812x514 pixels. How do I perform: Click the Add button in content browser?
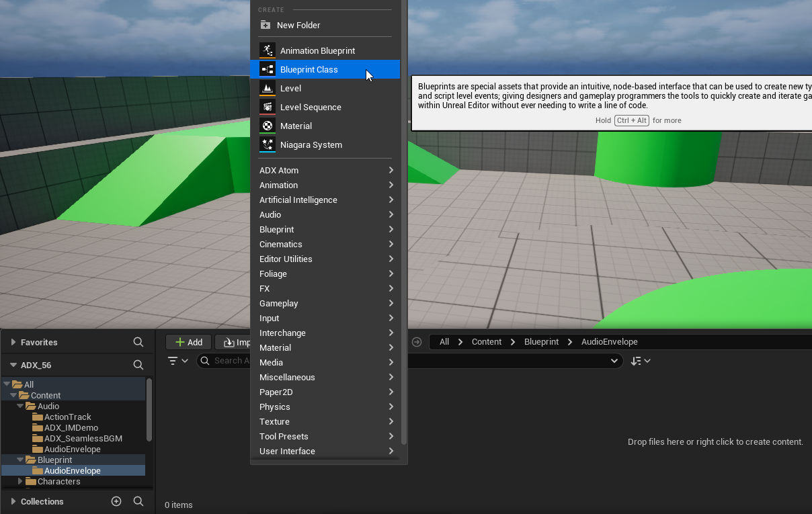[x=188, y=342]
